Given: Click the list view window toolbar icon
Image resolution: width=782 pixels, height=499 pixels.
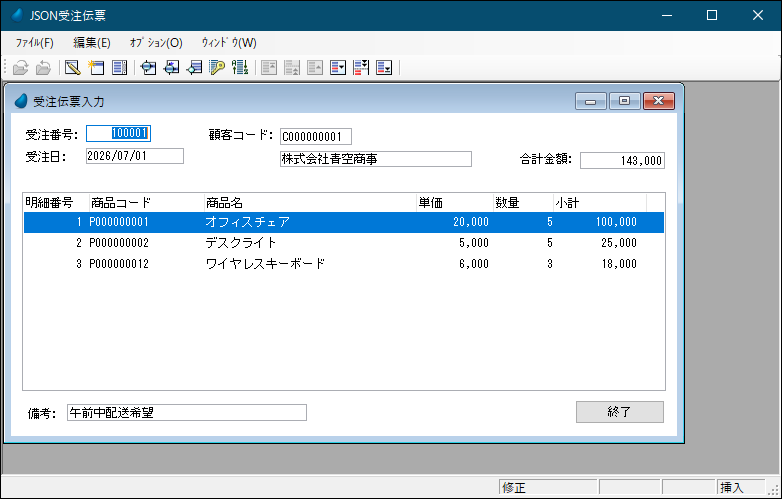Looking at the screenshot, I should tap(119, 67).
